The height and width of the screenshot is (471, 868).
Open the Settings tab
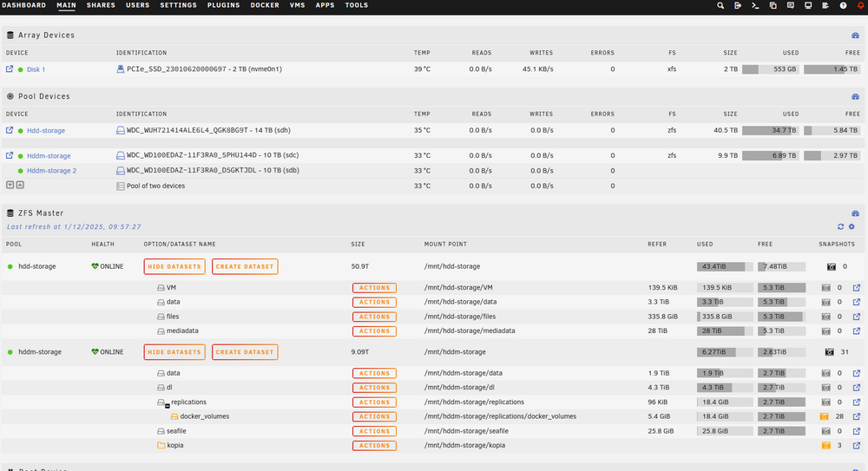coord(178,5)
